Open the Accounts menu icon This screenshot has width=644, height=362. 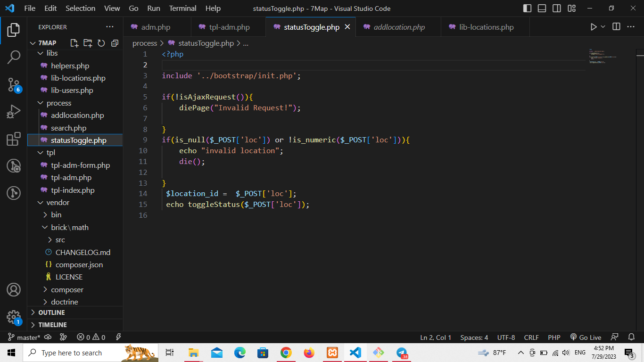coord(14,289)
